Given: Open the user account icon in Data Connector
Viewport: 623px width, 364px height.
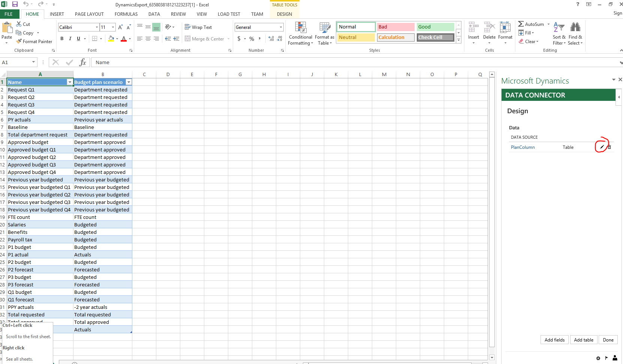Looking at the screenshot, I should click(x=615, y=358).
